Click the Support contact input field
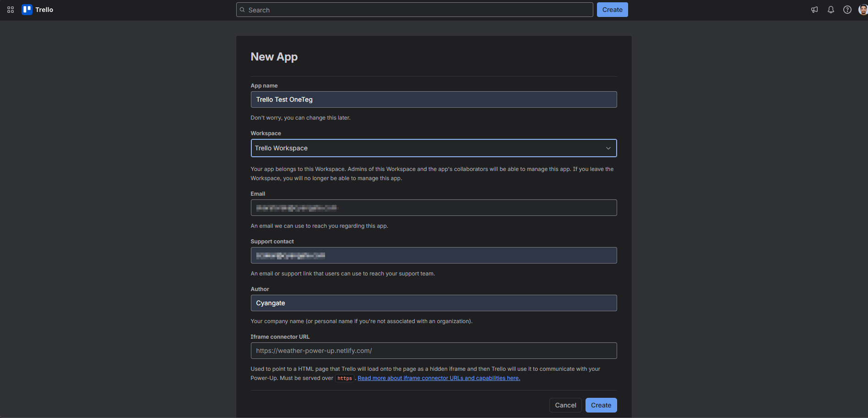This screenshot has width=868, height=418. tap(434, 255)
